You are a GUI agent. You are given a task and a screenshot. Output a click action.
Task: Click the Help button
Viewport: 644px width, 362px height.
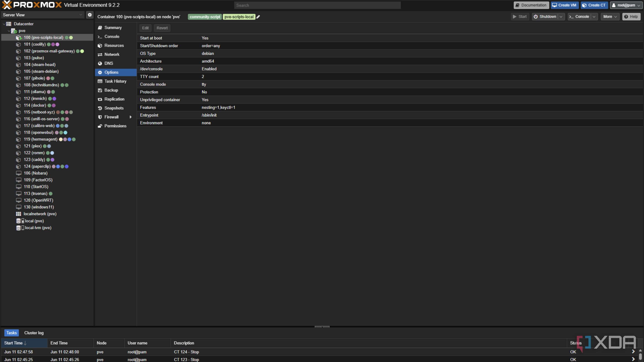point(631,17)
